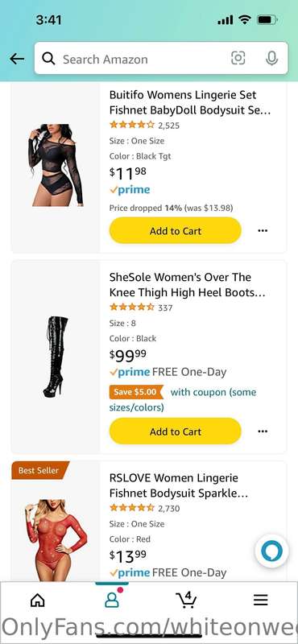Tap the back arrow icon

coord(17,59)
